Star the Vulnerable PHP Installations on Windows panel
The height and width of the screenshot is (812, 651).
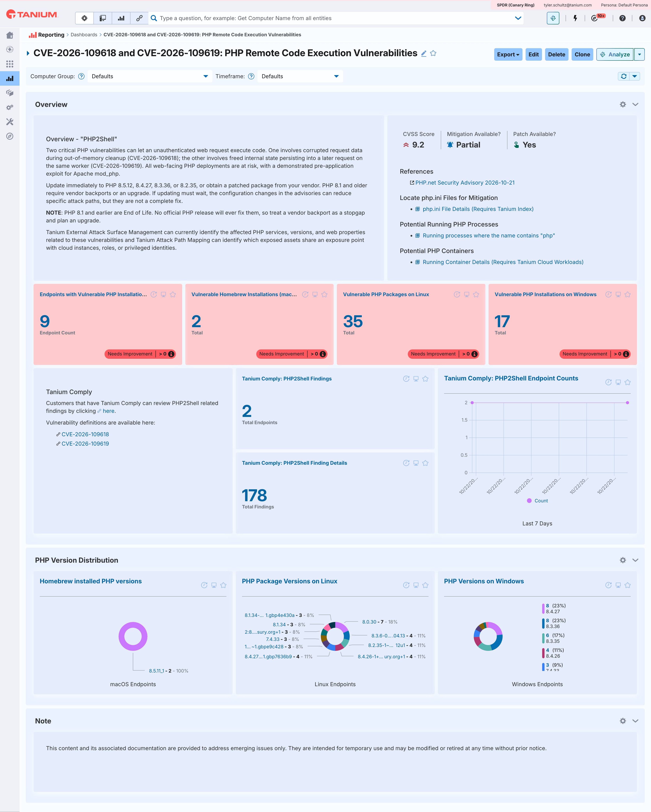(628, 295)
